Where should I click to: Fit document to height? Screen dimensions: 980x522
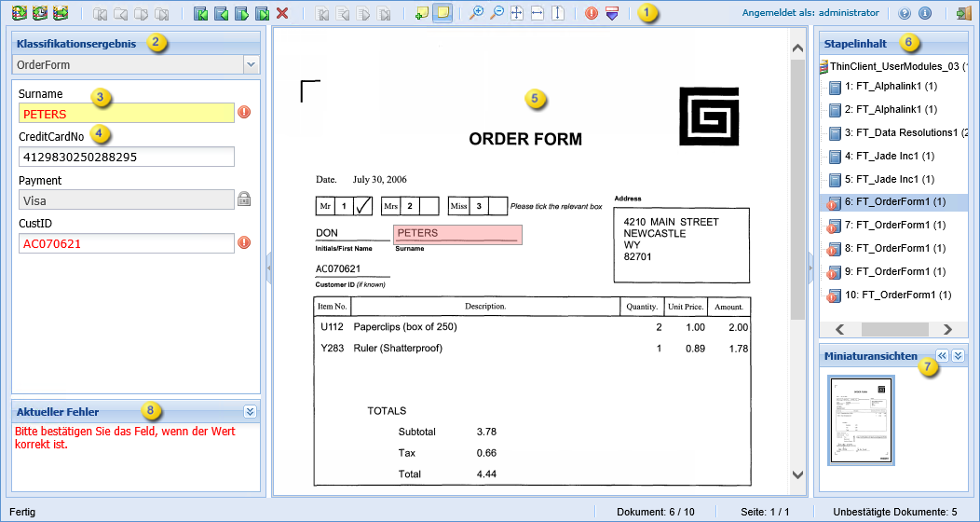coord(558,14)
